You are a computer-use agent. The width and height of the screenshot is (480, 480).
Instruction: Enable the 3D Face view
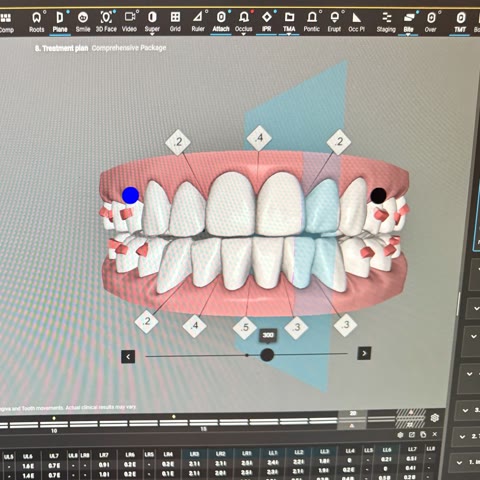[106, 22]
